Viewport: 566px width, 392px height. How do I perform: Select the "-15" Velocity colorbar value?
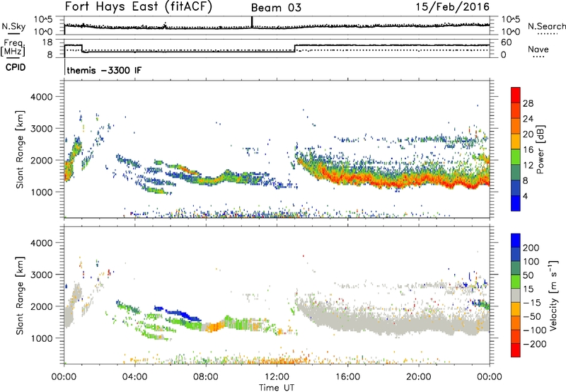pyautogui.click(x=532, y=303)
